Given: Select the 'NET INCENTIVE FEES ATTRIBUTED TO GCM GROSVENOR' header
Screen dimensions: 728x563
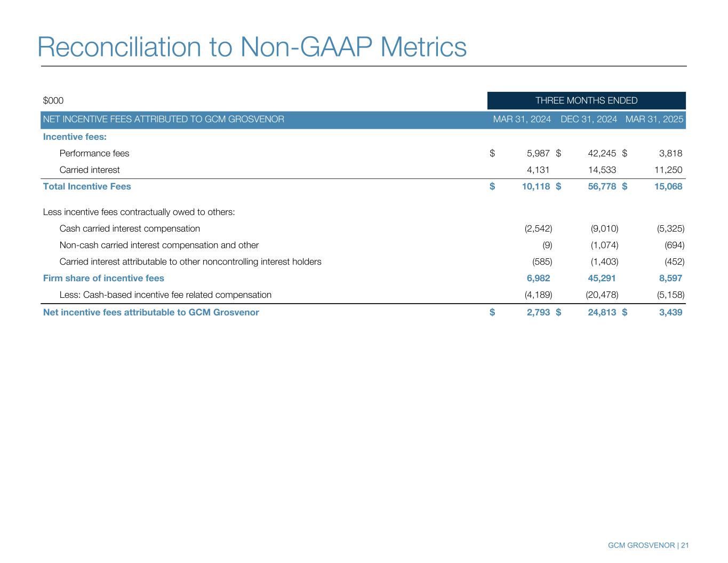Looking at the screenshot, I should 163,120.
